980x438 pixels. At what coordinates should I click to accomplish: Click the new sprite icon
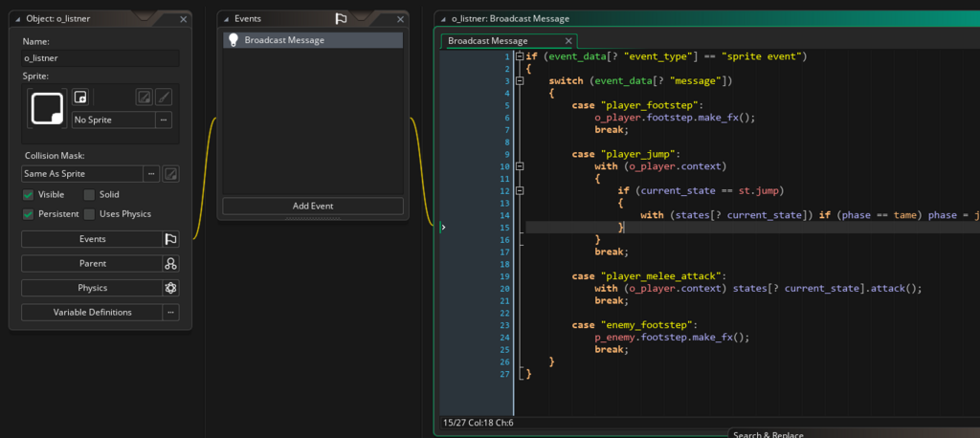coord(81,97)
